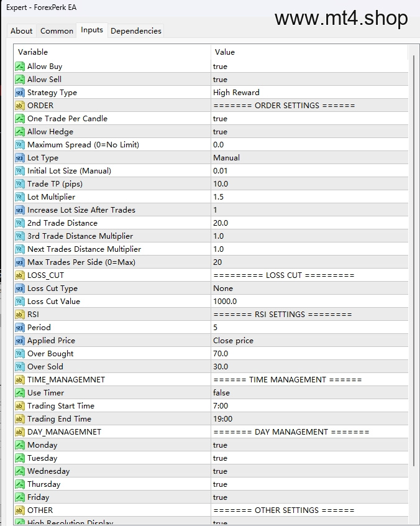The height and width of the screenshot is (526, 420).
Task: Click the inputs list vertical scrollbar
Action: click(x=413, y=261)
